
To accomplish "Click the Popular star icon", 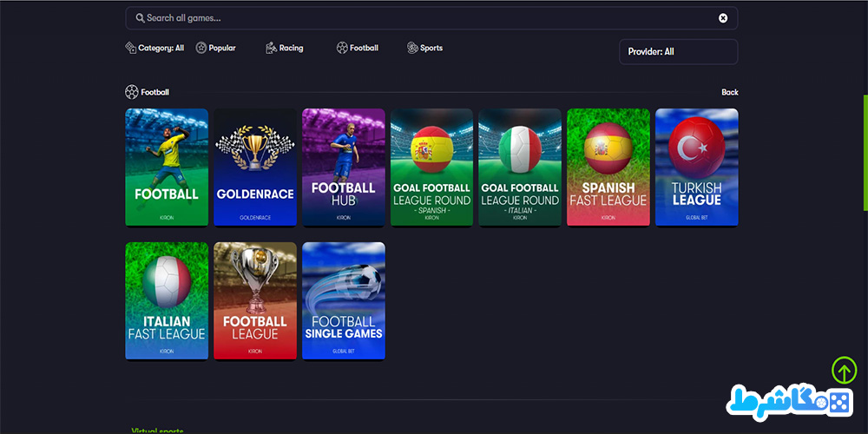I will [201, 48].
